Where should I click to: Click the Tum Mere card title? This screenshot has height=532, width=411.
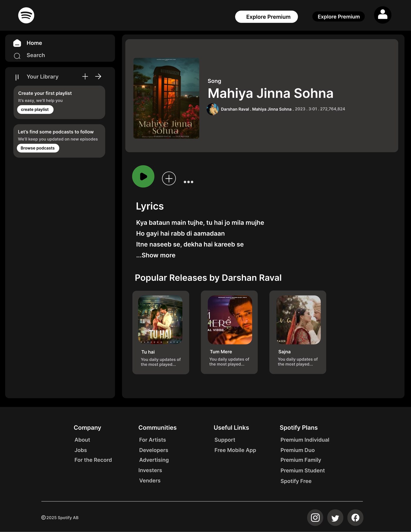tap(221, 352)
